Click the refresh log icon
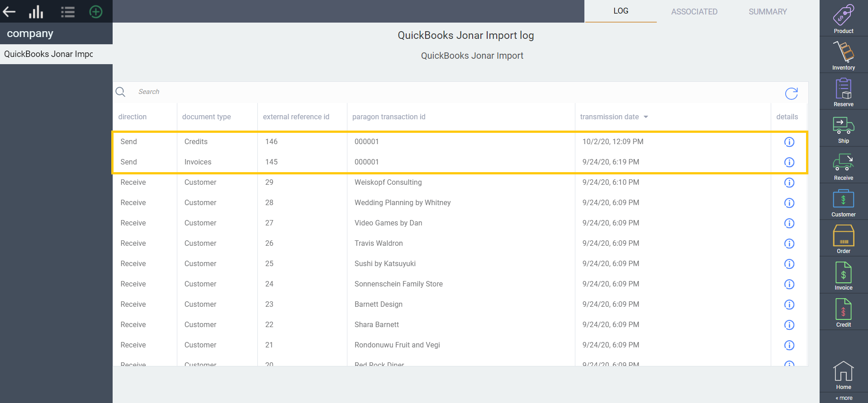The height and width of the screenshot is (403, 868). click(791, 94)
